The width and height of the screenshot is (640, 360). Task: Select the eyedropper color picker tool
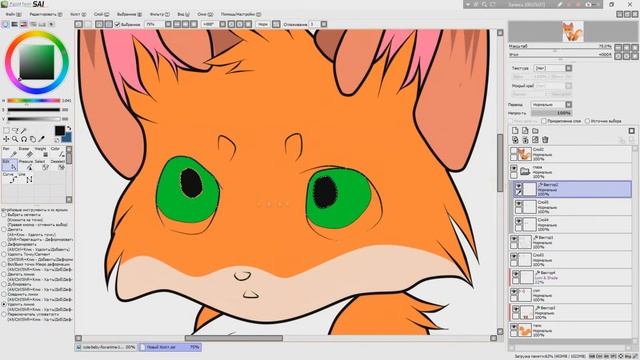[x=41, y=139]
